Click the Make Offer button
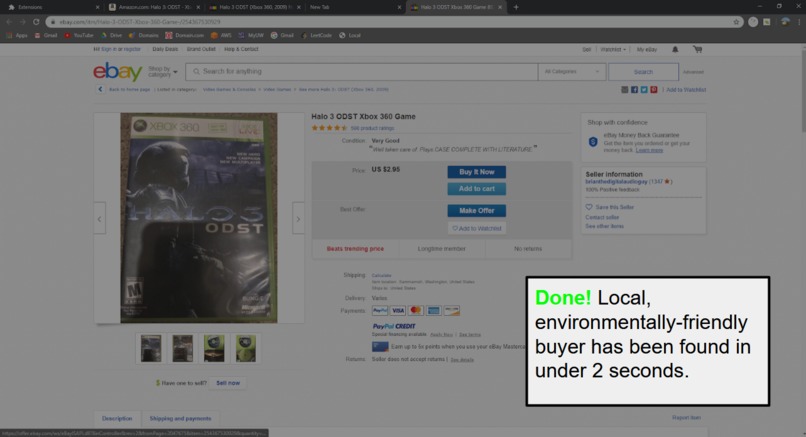The height and width of the screenshot is (437, 806). pyautogui.click(x=477, y=211)
